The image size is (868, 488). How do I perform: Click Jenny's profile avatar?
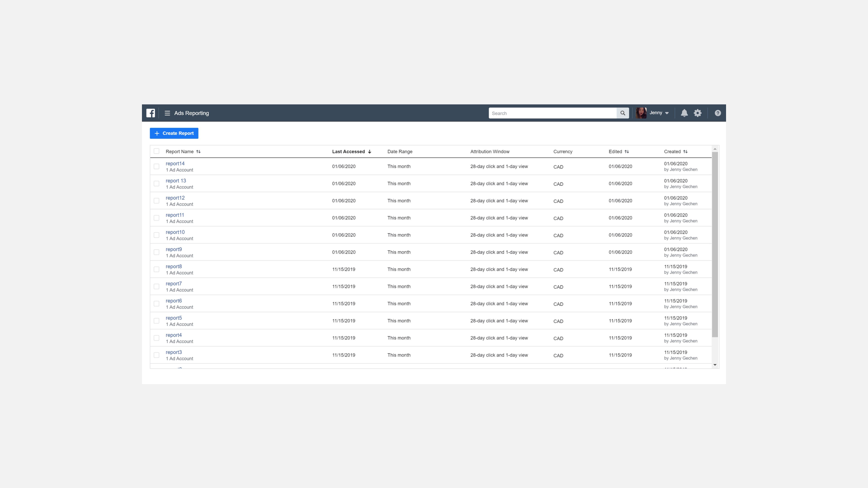pyautogui.click(x=641, y=113)
